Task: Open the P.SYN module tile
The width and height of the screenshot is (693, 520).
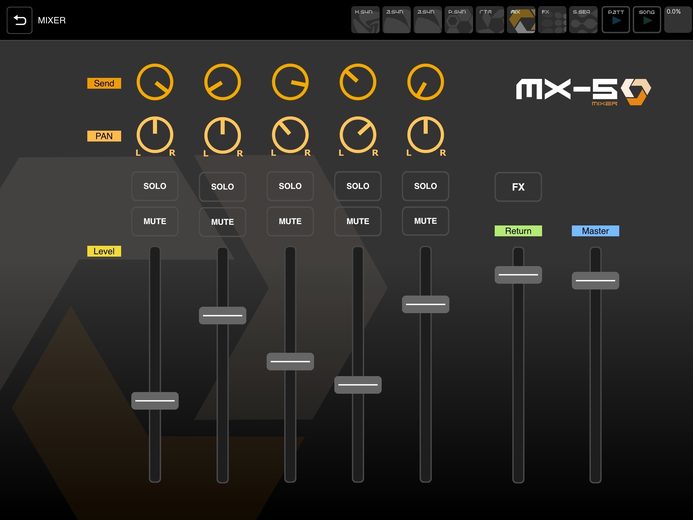Action: point(459,20)
